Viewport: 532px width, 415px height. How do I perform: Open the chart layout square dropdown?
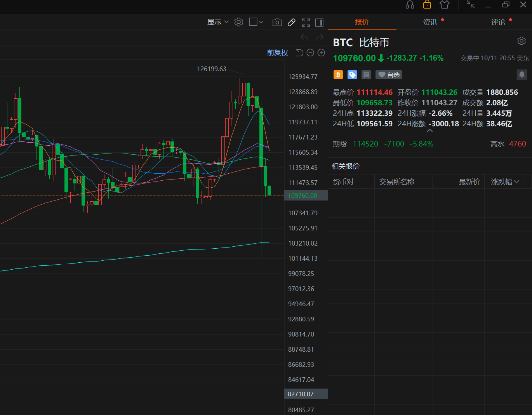click(256, 22)
